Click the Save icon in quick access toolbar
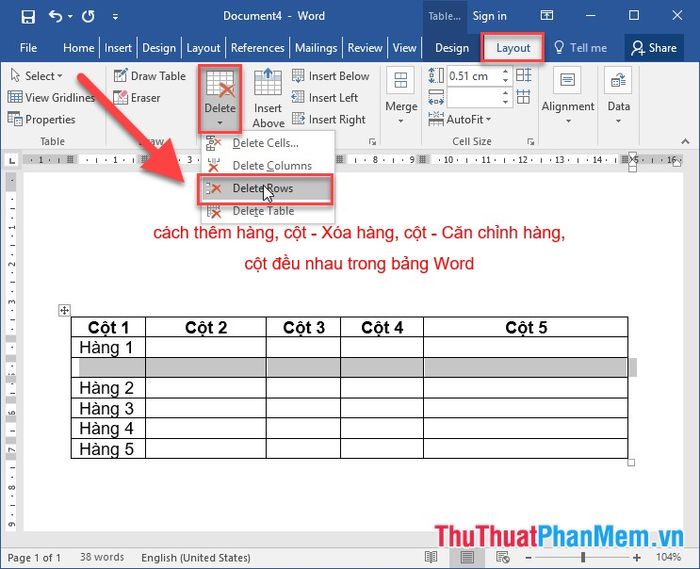 pos(28,17)
